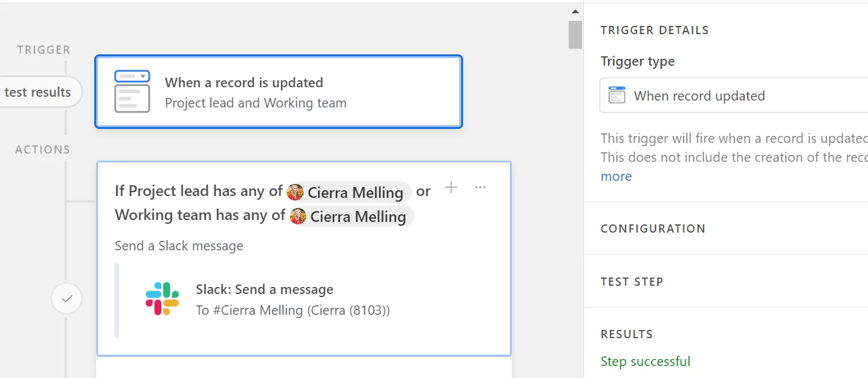Click the Slack logo icon
868x378 pixels.
point(162,299)
